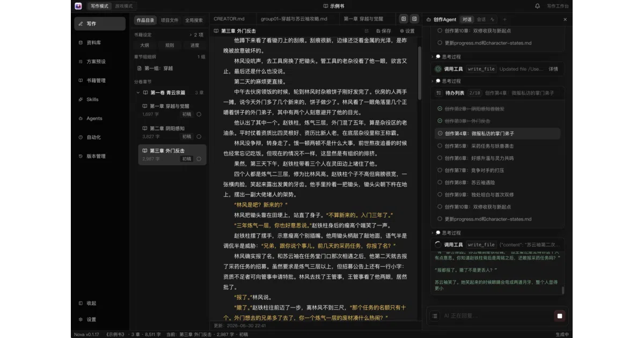Click the 保存 button
The image size is (644, 338).
(x=382, y=31)
